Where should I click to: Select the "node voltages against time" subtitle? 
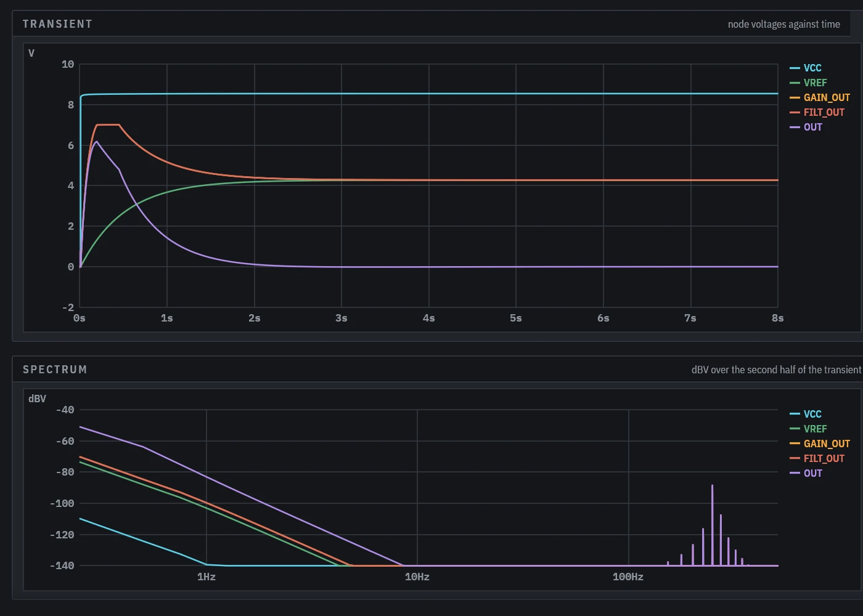783,24
